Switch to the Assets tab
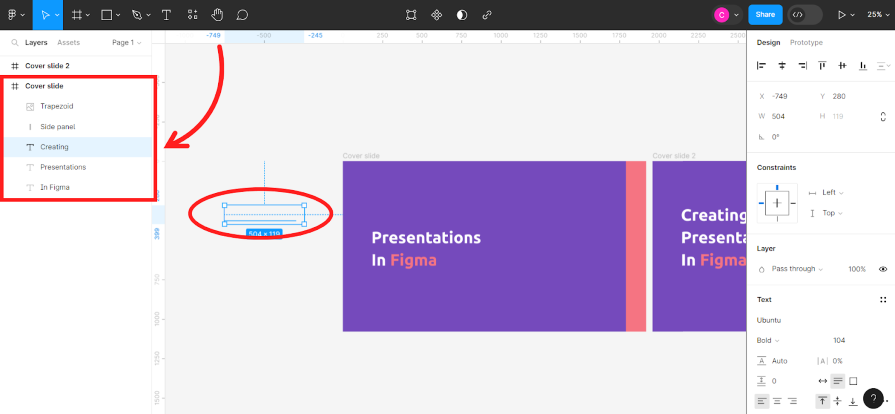This screenshot has height=414, width=895. [69, 43]
